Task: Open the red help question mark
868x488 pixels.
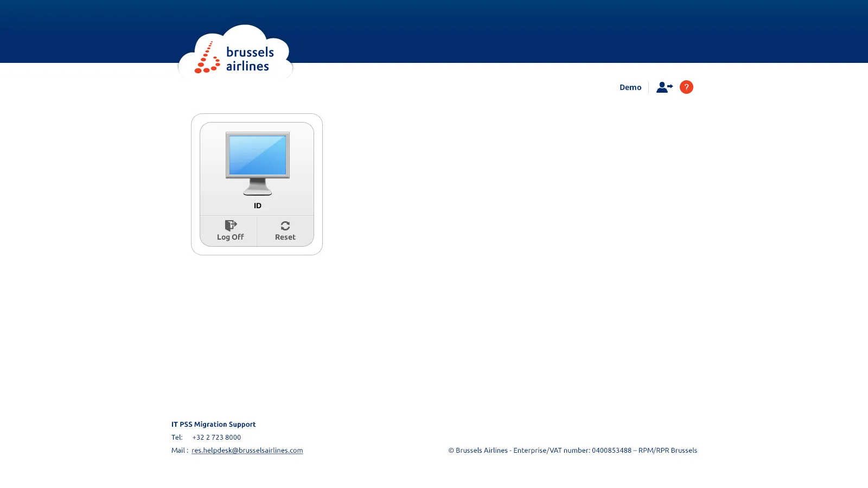Action: click(x=686, y=87)
